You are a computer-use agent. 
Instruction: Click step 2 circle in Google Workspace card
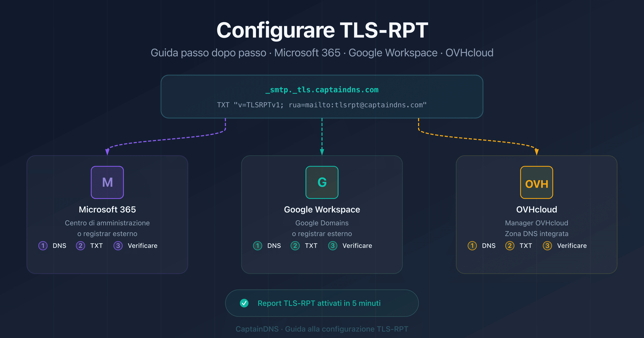[x=295, y=246]
